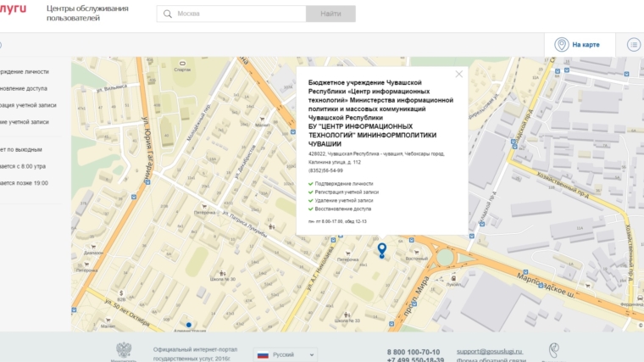Click the Найти button
This screenshot has width=644, height=362.
330,14
